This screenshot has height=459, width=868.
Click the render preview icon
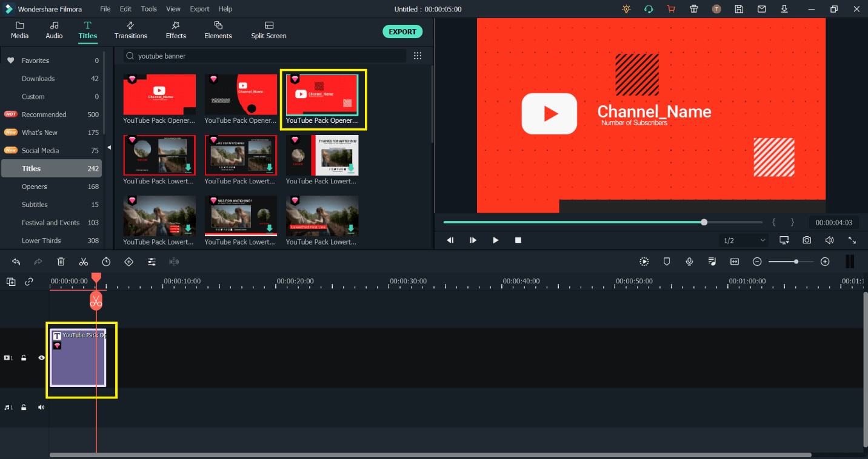(644, 262)
